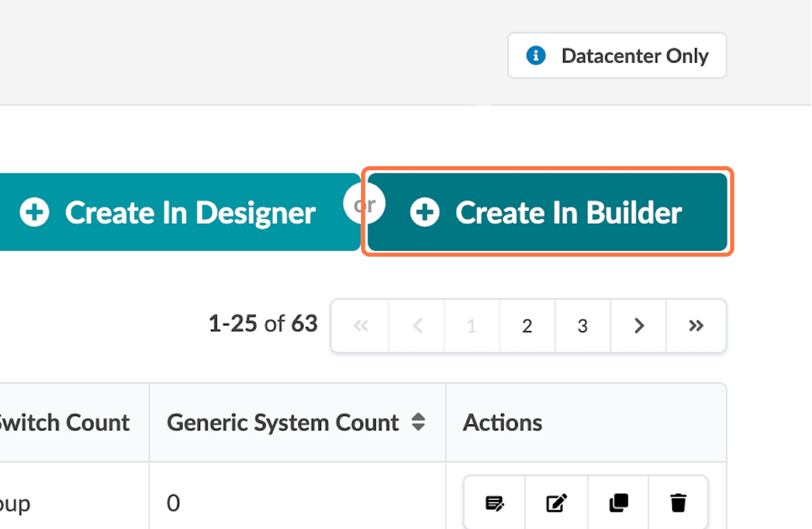Screen dimensions: 812x529
Task: Jump to the first page
Action: pos(360,326)
